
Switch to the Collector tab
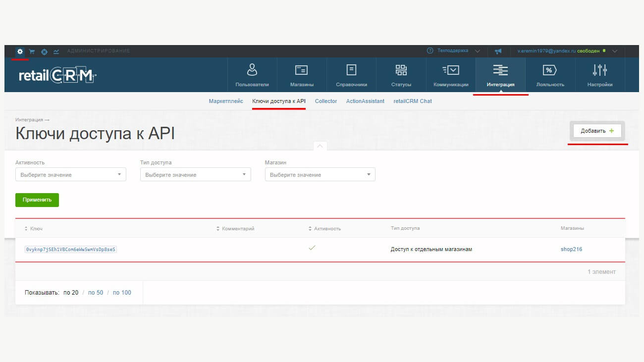click(326, 101)
